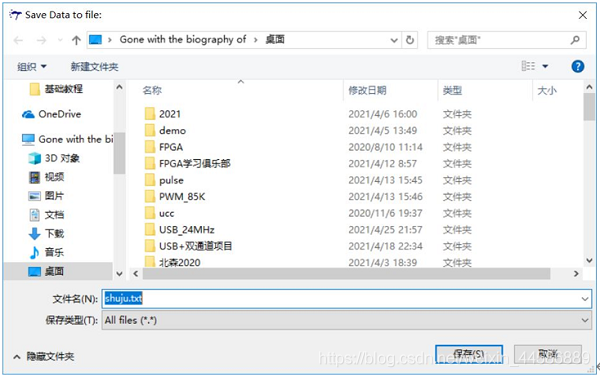
Task: Select the FPGA学习俱乐部 folder icon
Action: point(150,163)
